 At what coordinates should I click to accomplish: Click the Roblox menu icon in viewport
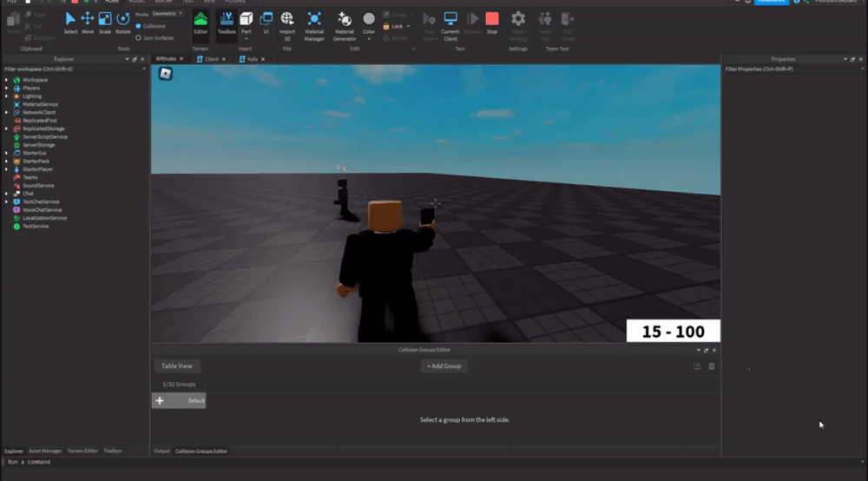[x=166, y=74]
